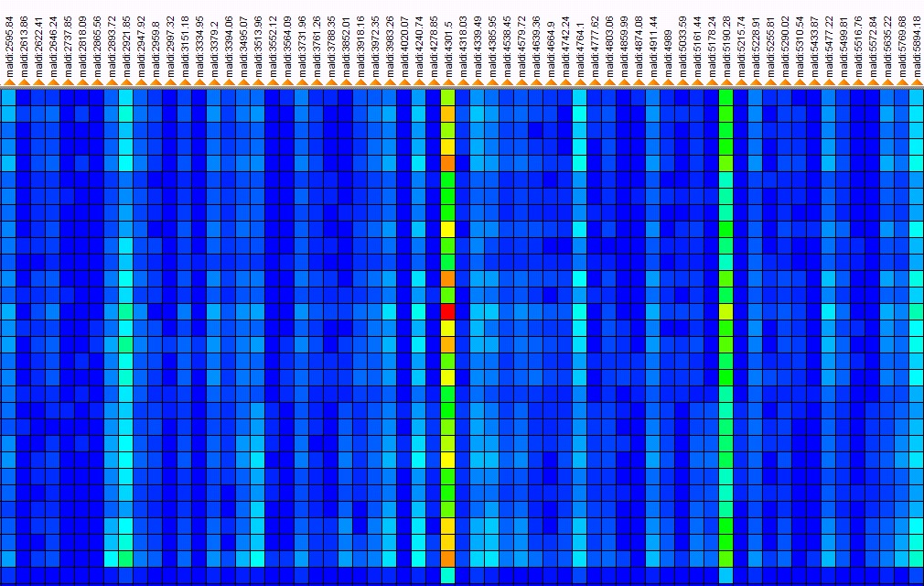Viewport: 924px width, 586px height.
Task: Pick the triangle marker under maldi:3394.06
Action: click(x=229, y=82)
